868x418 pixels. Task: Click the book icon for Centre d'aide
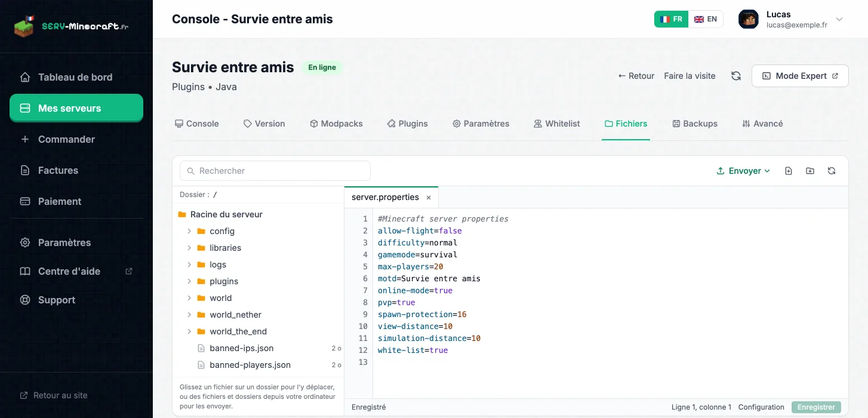tap(25, 271)
